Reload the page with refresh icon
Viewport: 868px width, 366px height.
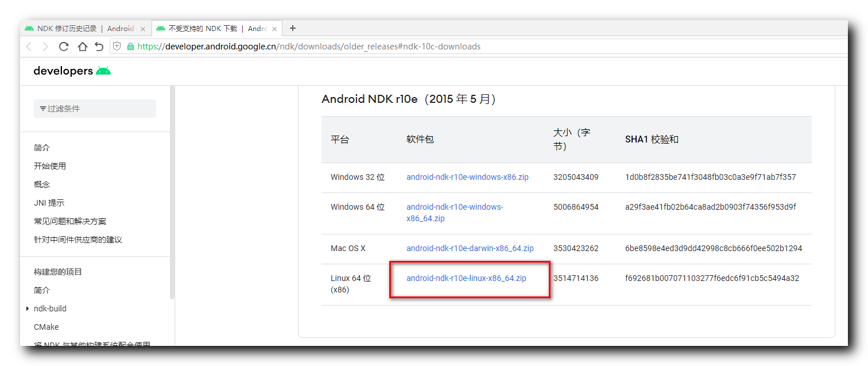[64, 47]
